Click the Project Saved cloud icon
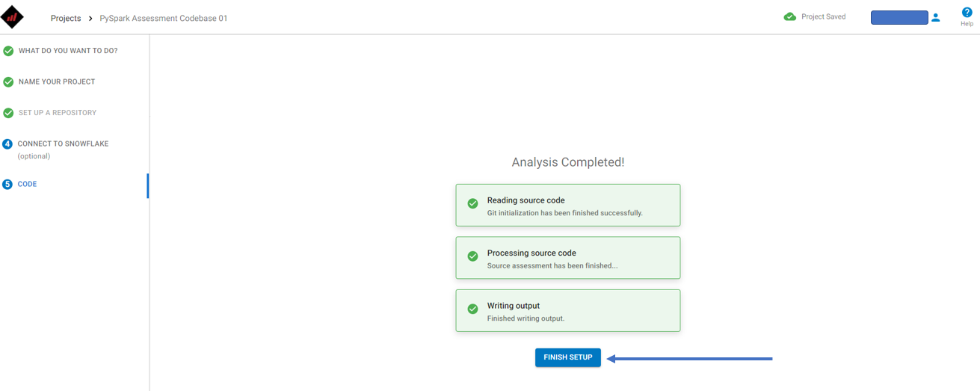 pos(790,16)
